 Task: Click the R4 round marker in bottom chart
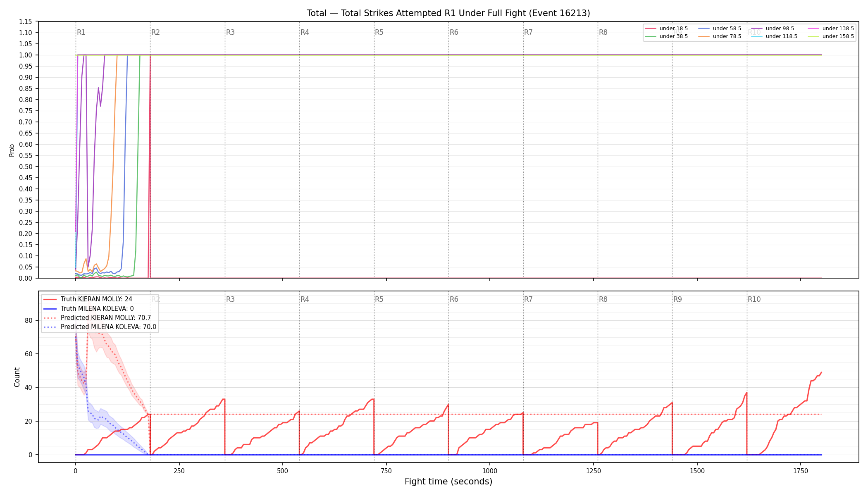pos(305,299)
